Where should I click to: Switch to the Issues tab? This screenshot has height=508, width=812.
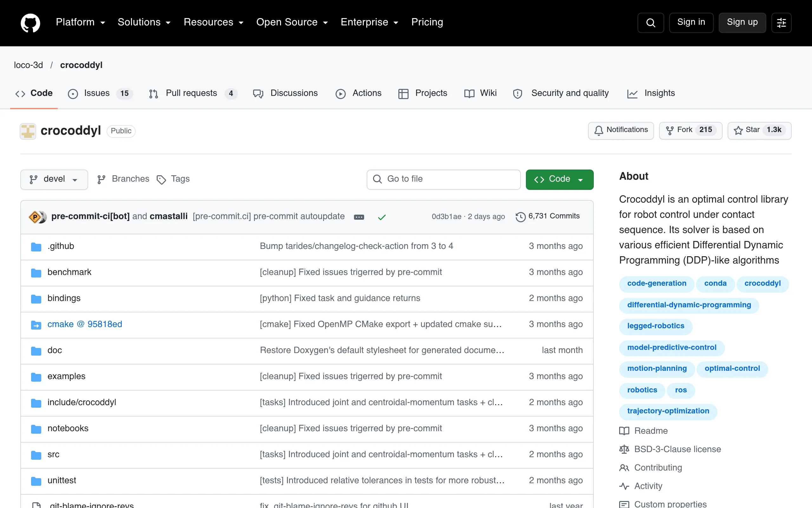[100, 93]
